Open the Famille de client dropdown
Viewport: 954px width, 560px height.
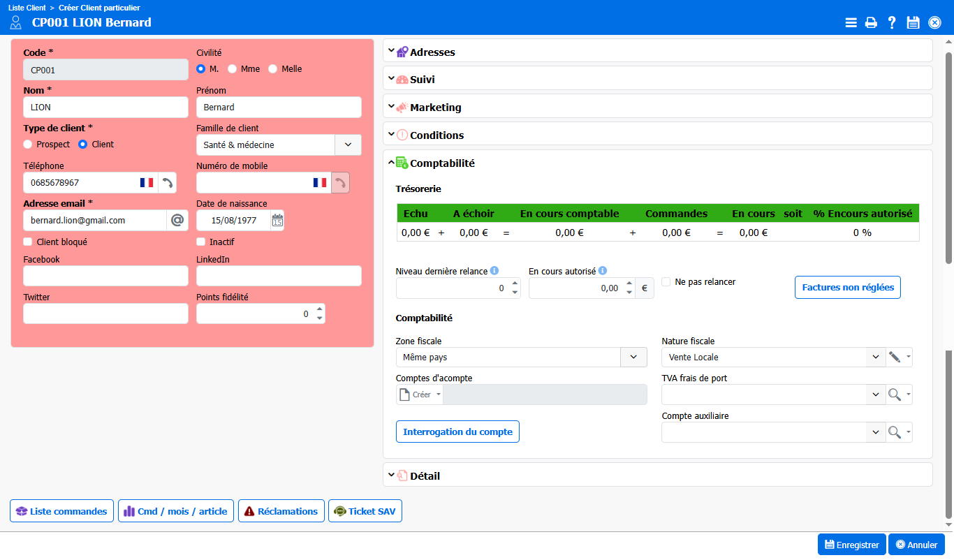pyautogui.click(x=348, y=145)
